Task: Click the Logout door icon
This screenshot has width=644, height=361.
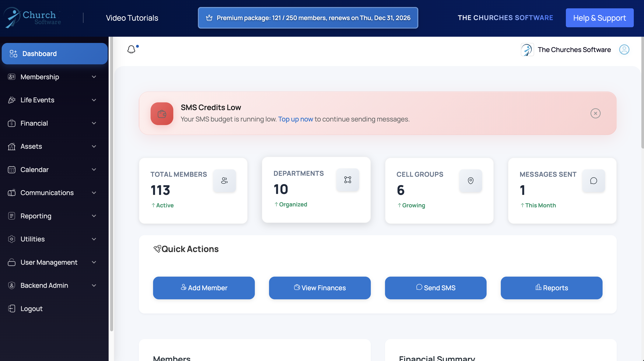Action: tap(12, 309)
